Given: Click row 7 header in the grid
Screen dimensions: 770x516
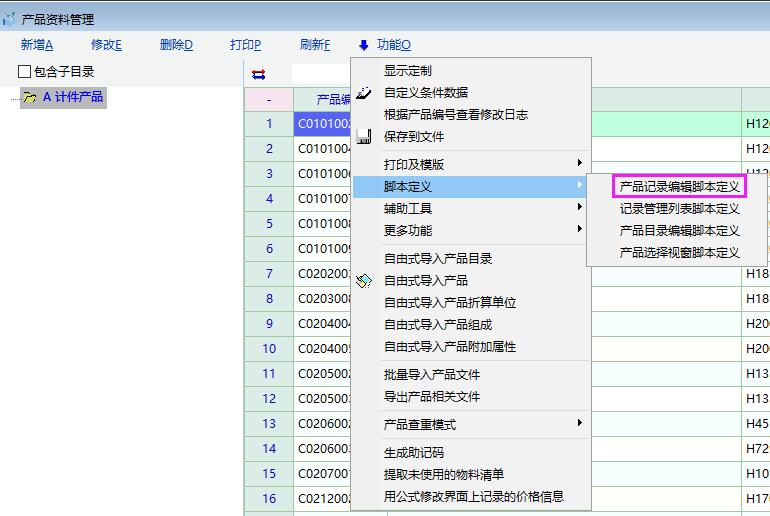Looking at the screenshot, I should (x=269, y=274).
